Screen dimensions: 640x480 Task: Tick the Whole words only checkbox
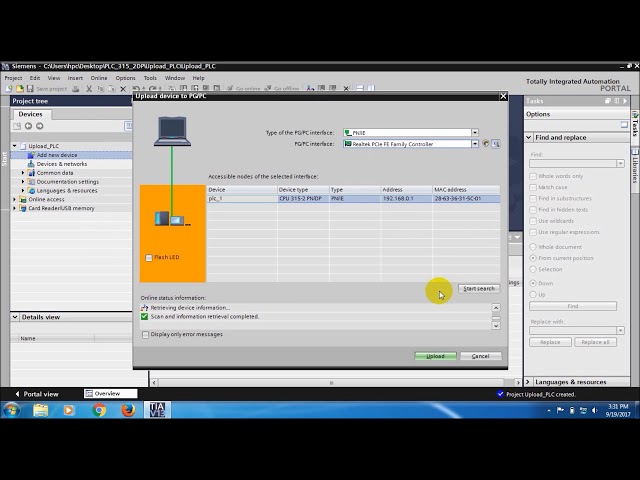(533, 176)
